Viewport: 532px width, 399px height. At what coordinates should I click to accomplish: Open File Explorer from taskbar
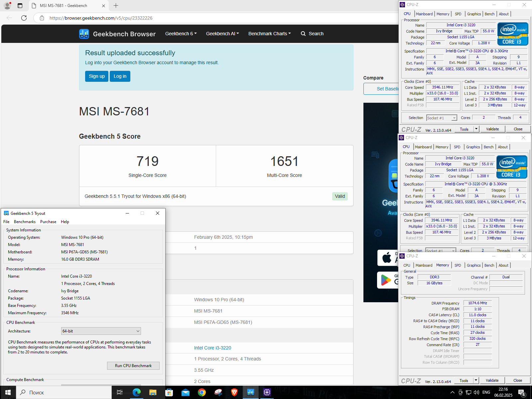(x=153, y=392)
